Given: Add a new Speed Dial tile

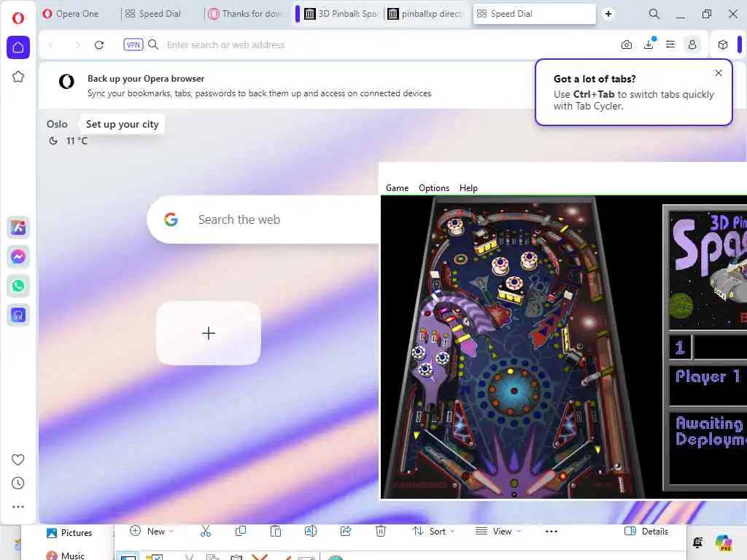Looking at the screenshot, I should click(x=209, y=333).
